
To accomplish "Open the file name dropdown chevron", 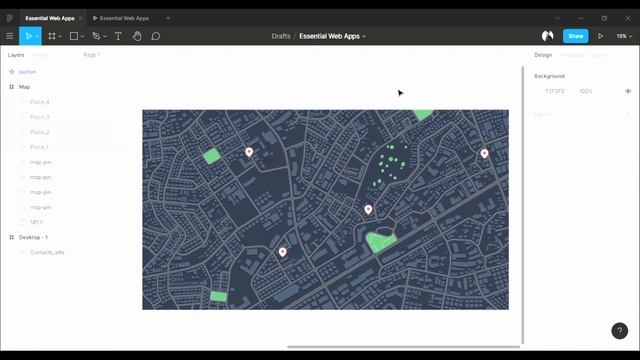I will point(364,36).
